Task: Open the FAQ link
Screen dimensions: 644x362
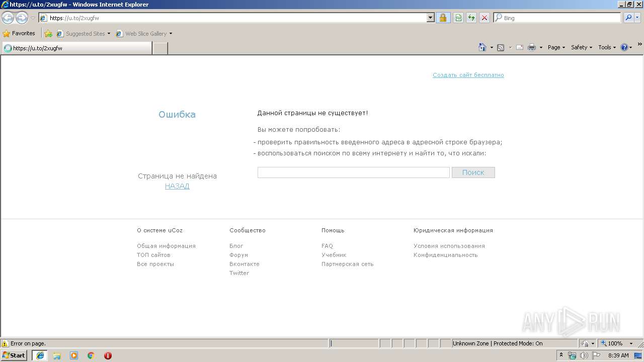Action: click(x=327, y=246)
